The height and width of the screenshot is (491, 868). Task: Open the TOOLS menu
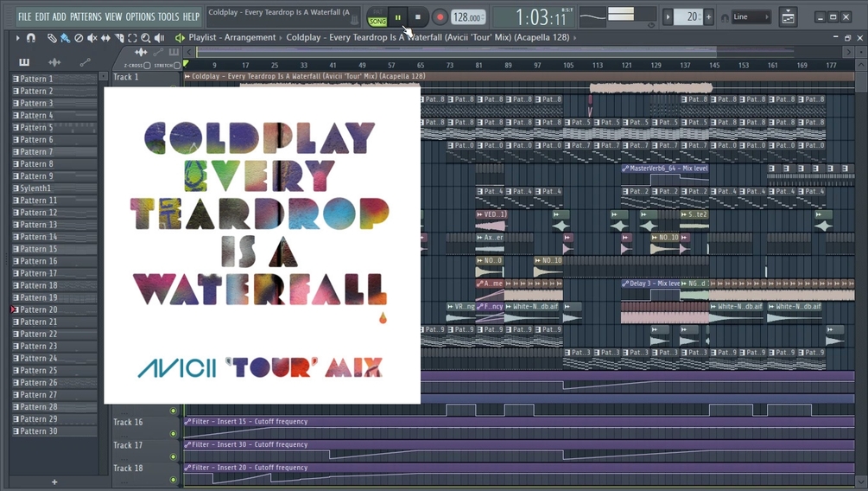[168, 16]
